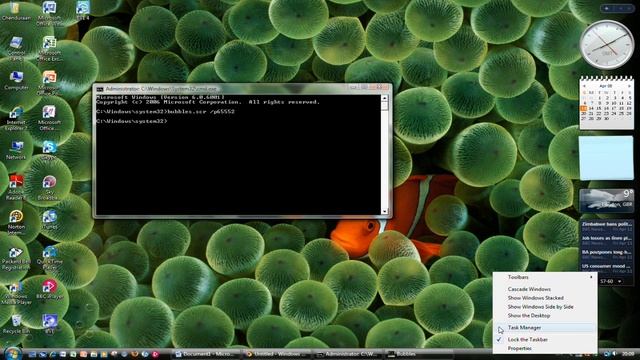Choose Show Windows Side by Side
The height and width of the screenshot is (360, 640).
[544, 307]
